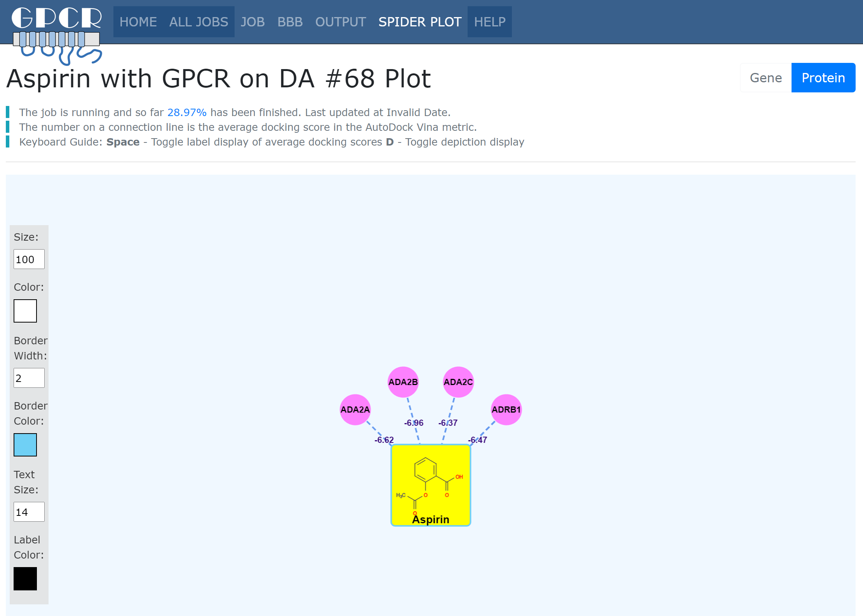Click the Size input field
The image size is (863, 616).
(29, 259)
